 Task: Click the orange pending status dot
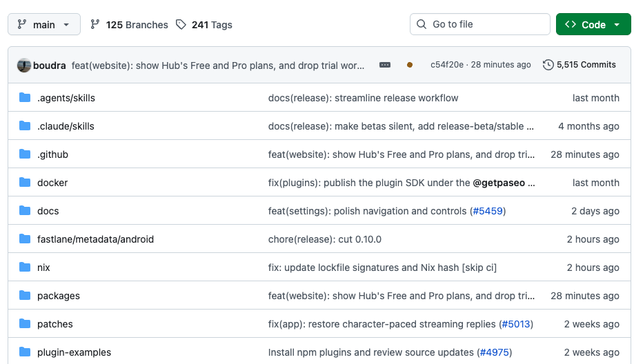(410, 65)
